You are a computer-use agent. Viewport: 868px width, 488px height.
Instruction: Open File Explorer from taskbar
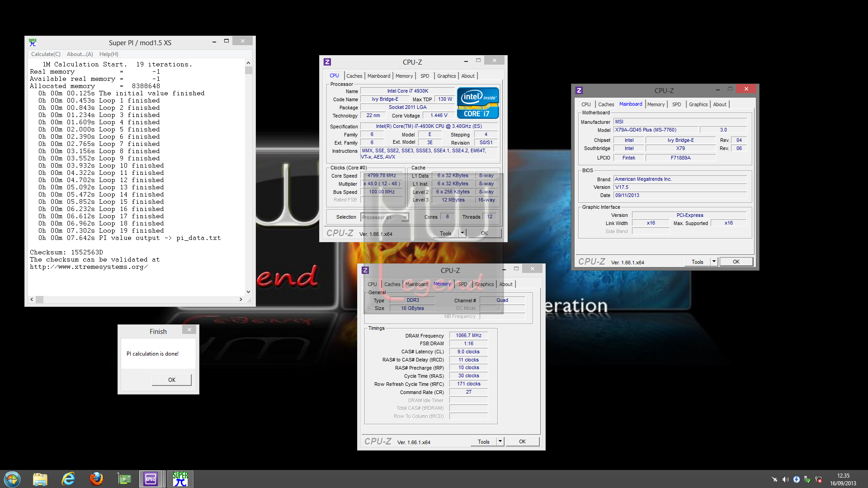pyautogui.click(x=40, y=479)
